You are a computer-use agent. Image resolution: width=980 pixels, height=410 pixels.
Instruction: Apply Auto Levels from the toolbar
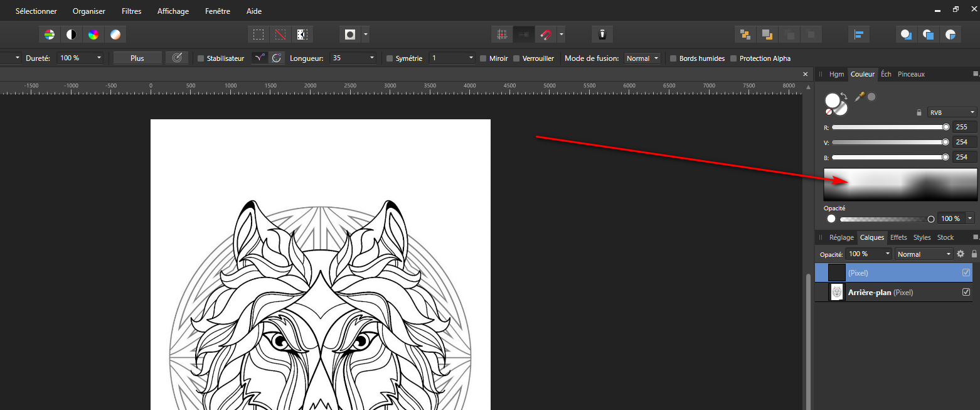click(x=50, y=35)
